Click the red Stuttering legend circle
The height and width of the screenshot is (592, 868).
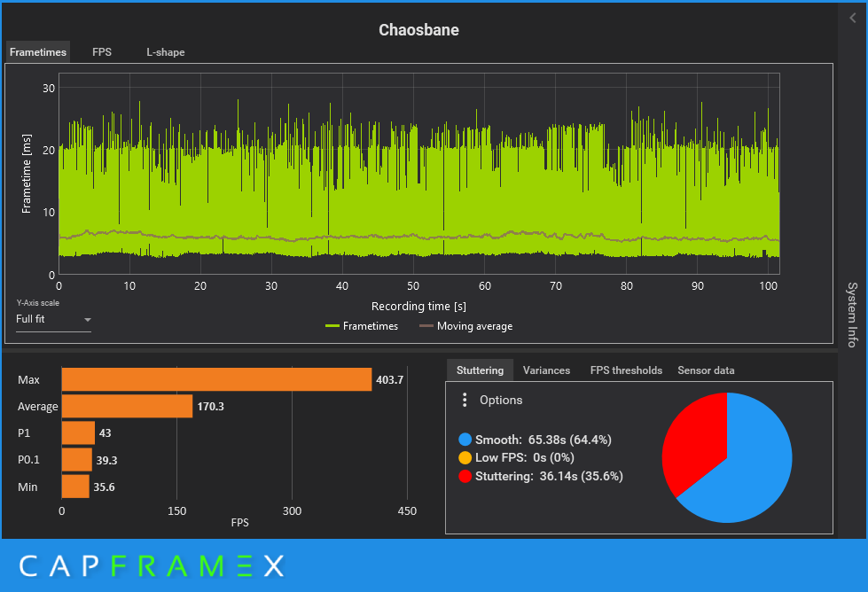465,477
